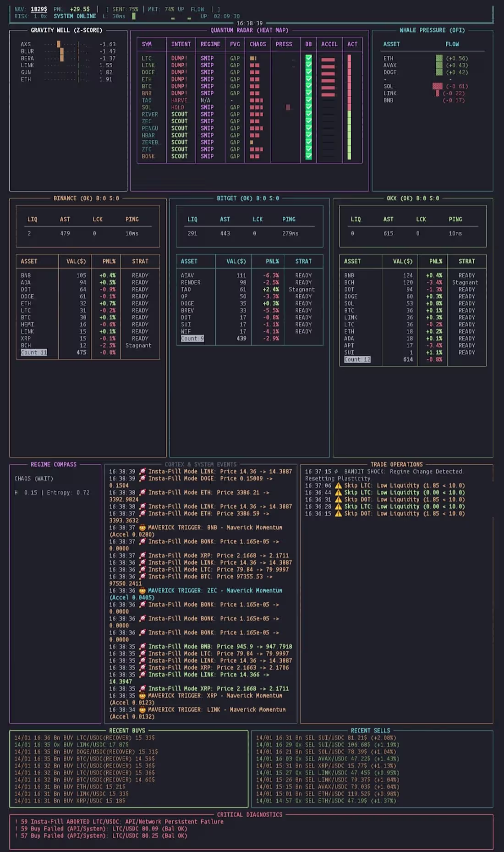This screenshot has width=504, height=852.
Task: Click Maverick Trigger ZEC emoji icon
Action: pyautogui.click(x=142, y=590)
